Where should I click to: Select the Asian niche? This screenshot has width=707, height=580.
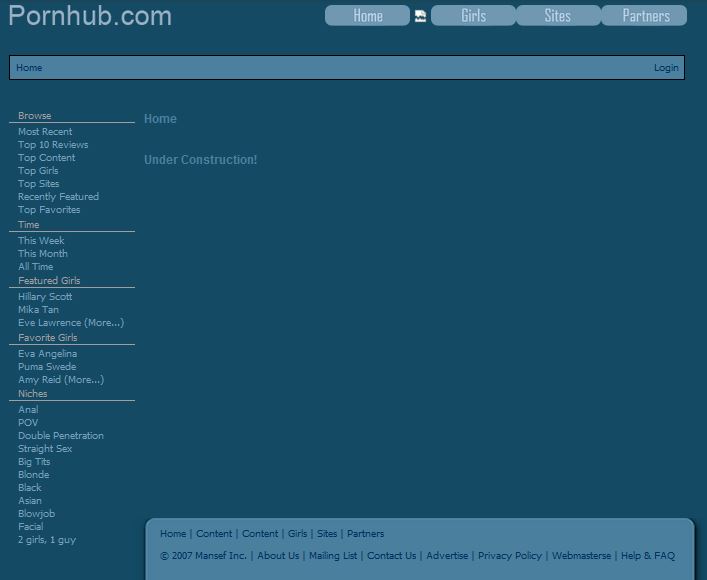coord(30,501)
